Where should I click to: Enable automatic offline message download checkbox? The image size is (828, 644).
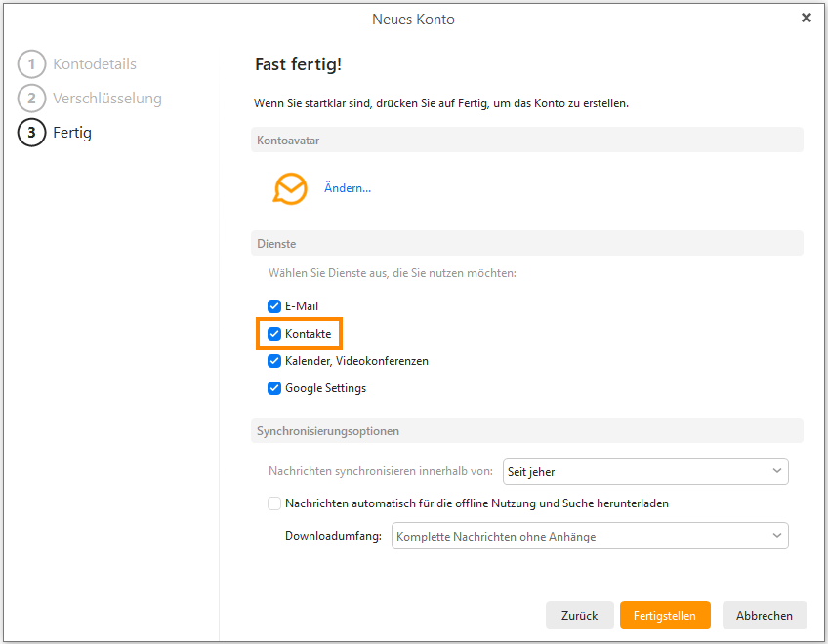[274, 503]
